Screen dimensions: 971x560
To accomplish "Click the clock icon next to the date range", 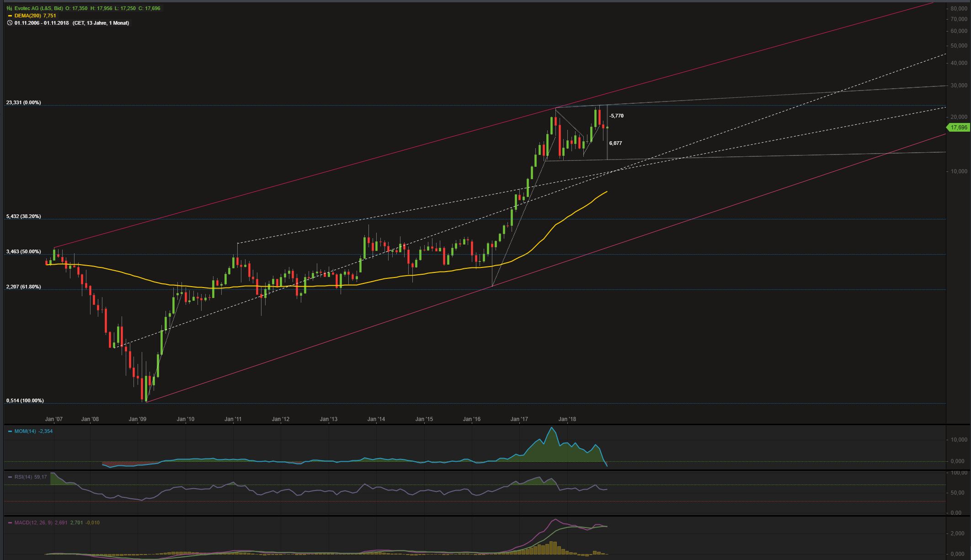I will tap(10, 22).
